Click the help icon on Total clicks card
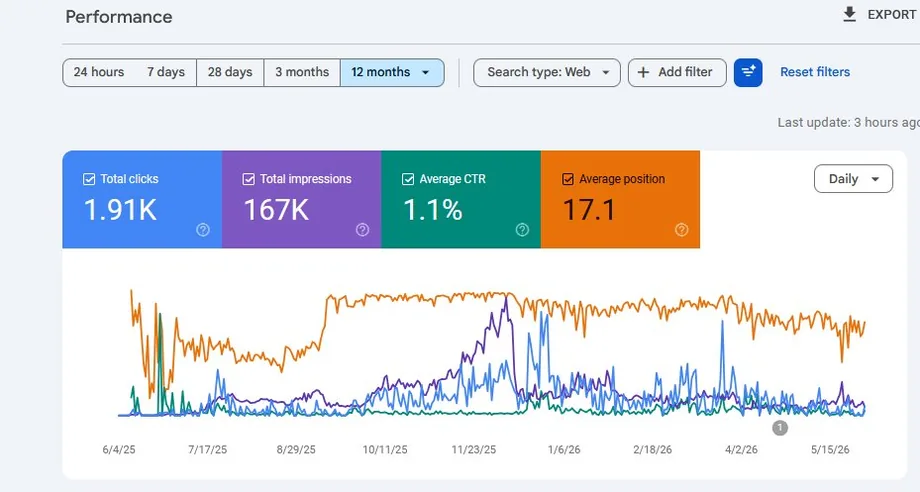This screenshot has height=492, width=920. [203, 230]
